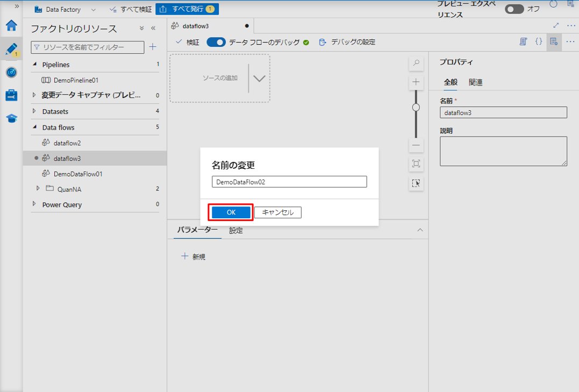Expand the QuanNA folder
This screenshot has width=579, height=392.
click(x=38, y=188)
